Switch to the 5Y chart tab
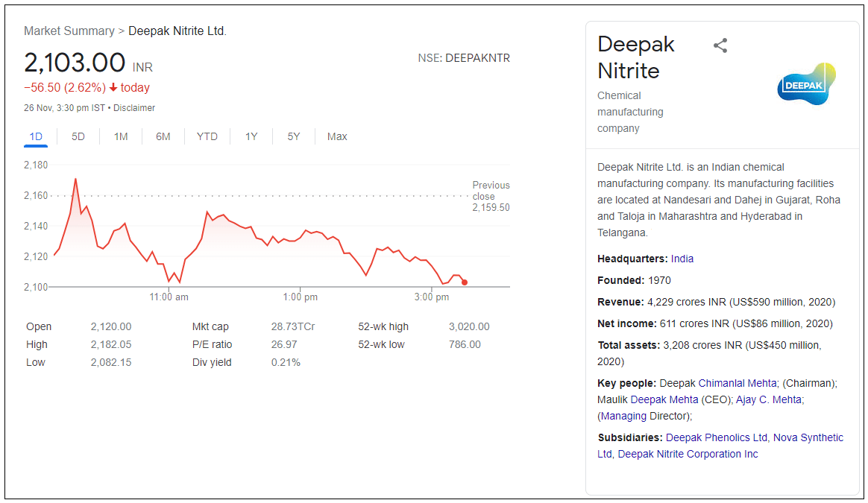Image resolution: width=868 pixels, height=503 pixels. point(294,136)
